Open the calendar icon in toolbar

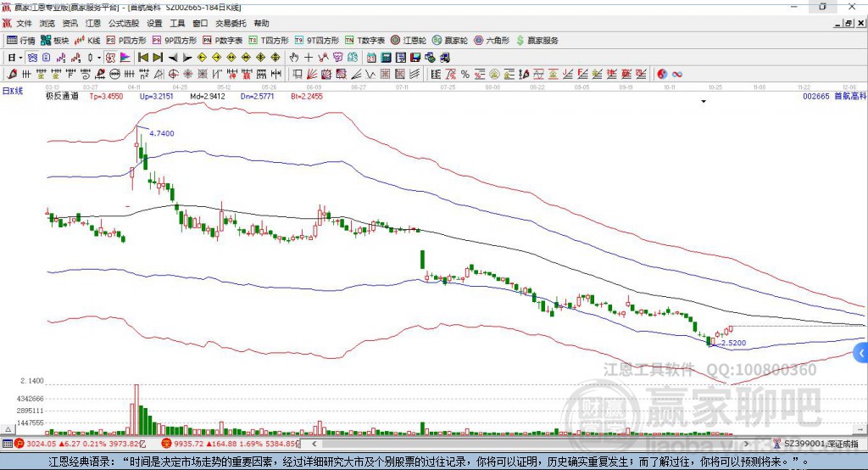(x=371, y=58)
